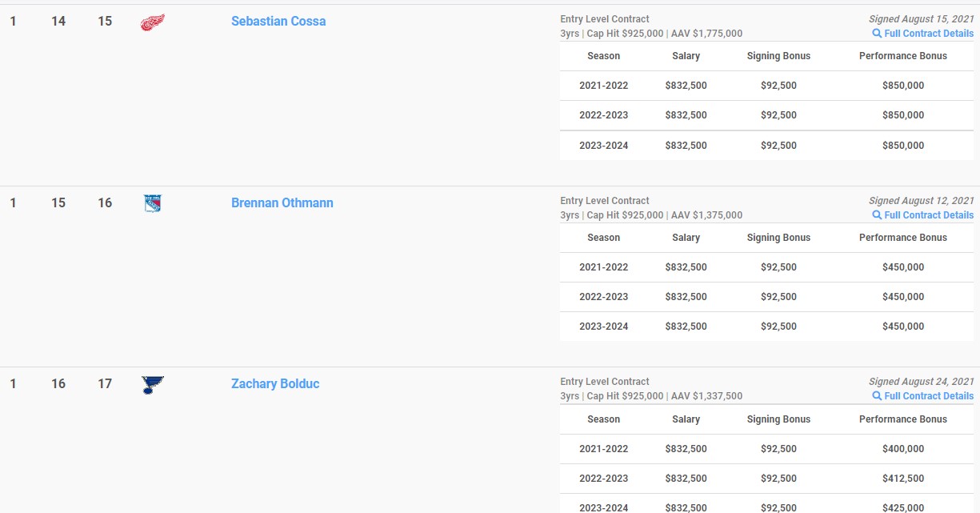Open Zachary Bolduc's player page
Image resolution: width=980 pixels, height=513 pixels.
pos(275,384)
